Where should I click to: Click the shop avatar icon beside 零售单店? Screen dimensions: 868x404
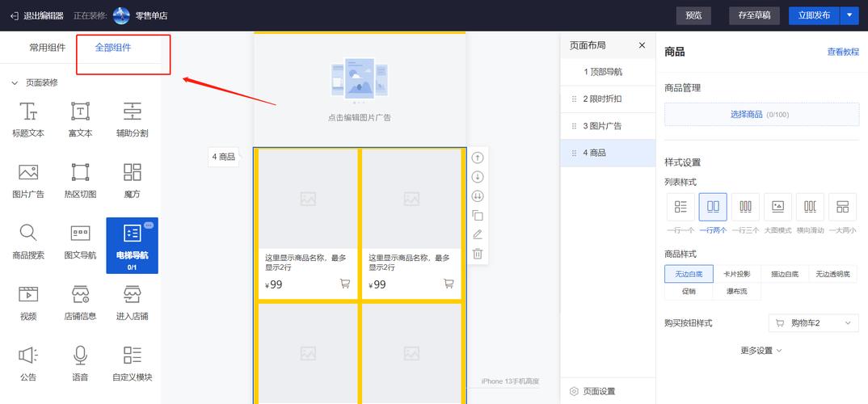coord(121,15)
